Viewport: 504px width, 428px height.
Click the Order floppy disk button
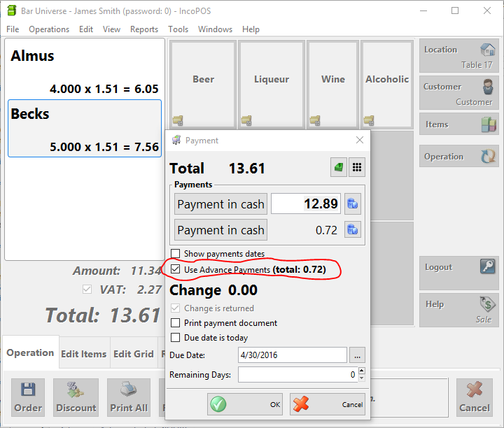[x=28, y=397]
